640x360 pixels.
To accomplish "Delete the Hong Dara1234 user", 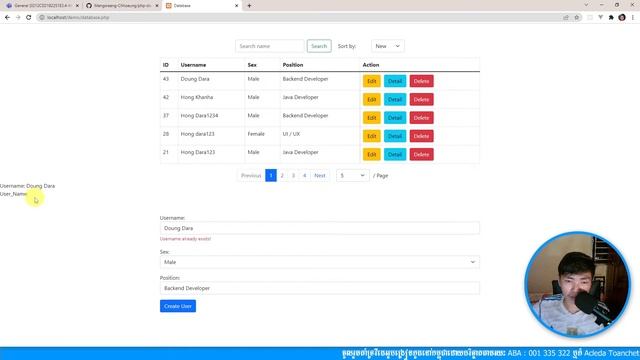I will coord(422,118).
